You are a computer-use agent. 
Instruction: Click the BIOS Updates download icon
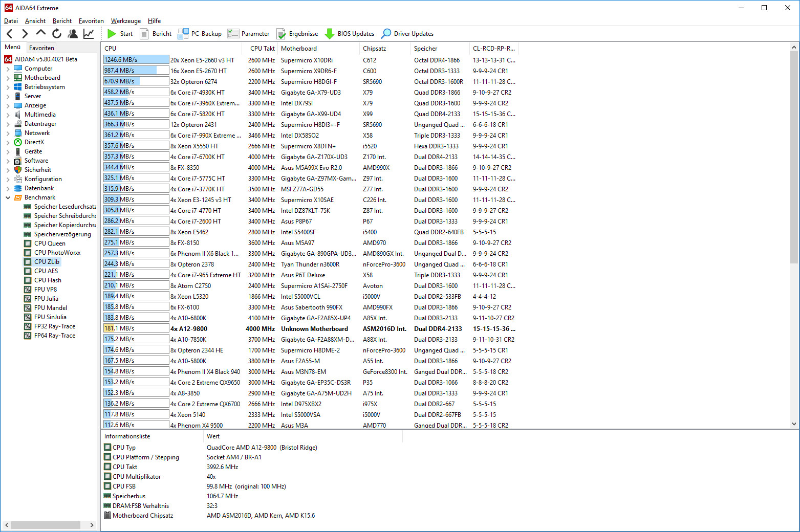point(330,34)
